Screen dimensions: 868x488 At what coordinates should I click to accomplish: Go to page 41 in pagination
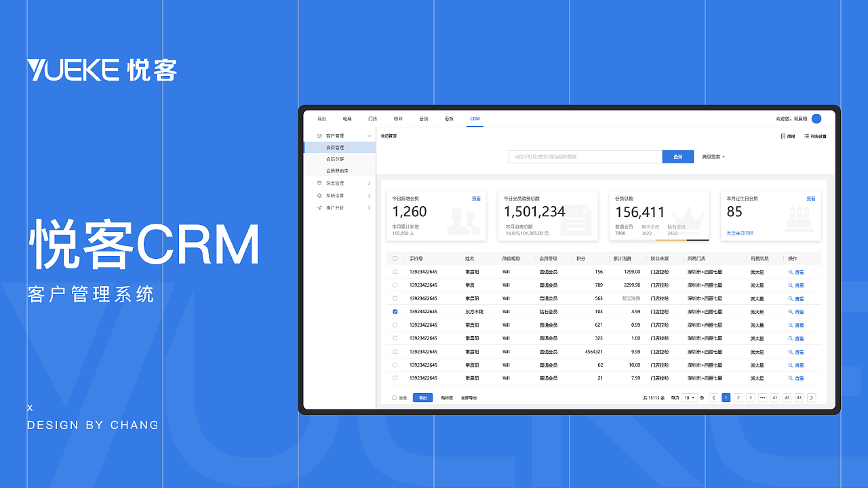tap(774, 398)
